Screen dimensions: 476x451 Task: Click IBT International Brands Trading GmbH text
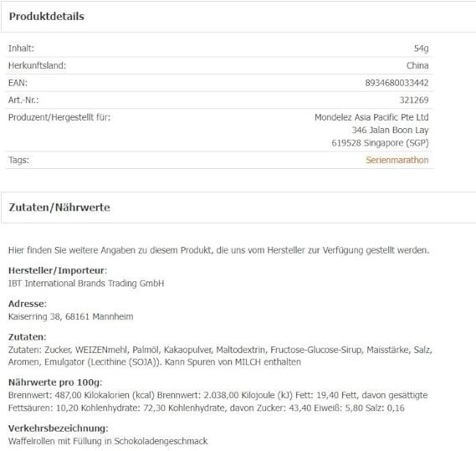click(x=86, y=284)
